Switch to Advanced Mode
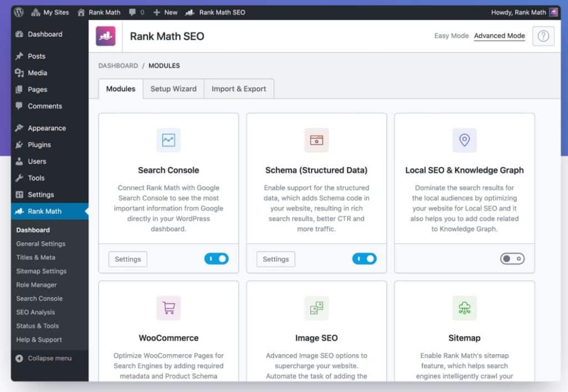 [x=499, y=36]
